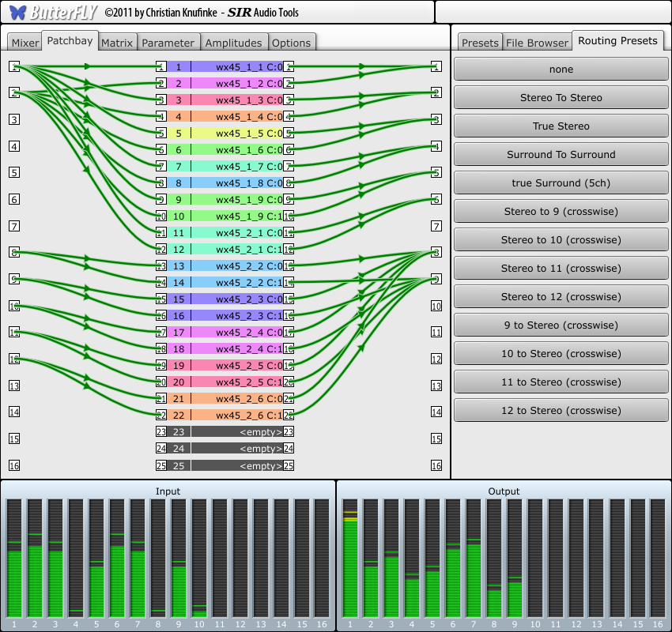Select left-side input port 16 in patchbay
The height and width of the screenshot is (632, 672).
(14, 465)
